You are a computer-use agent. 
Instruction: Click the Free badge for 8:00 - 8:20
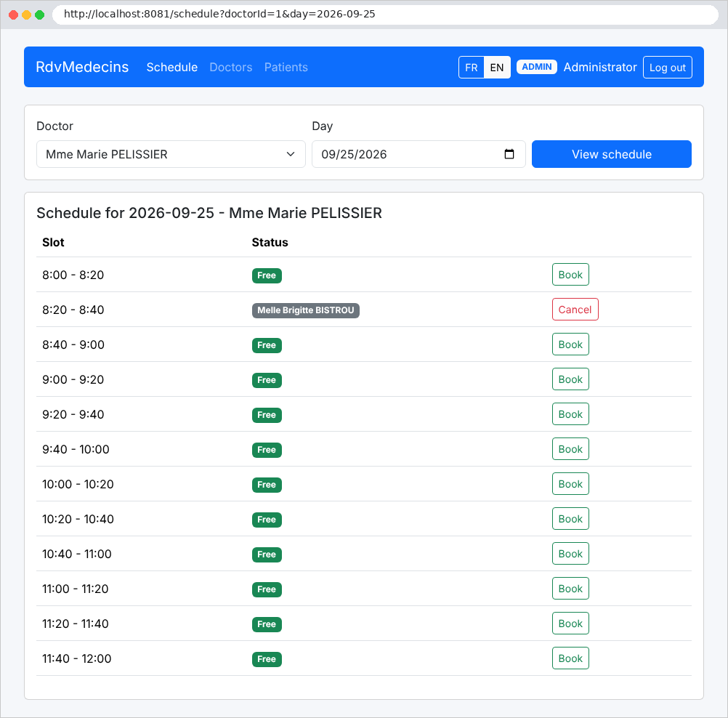click(267, 275)
